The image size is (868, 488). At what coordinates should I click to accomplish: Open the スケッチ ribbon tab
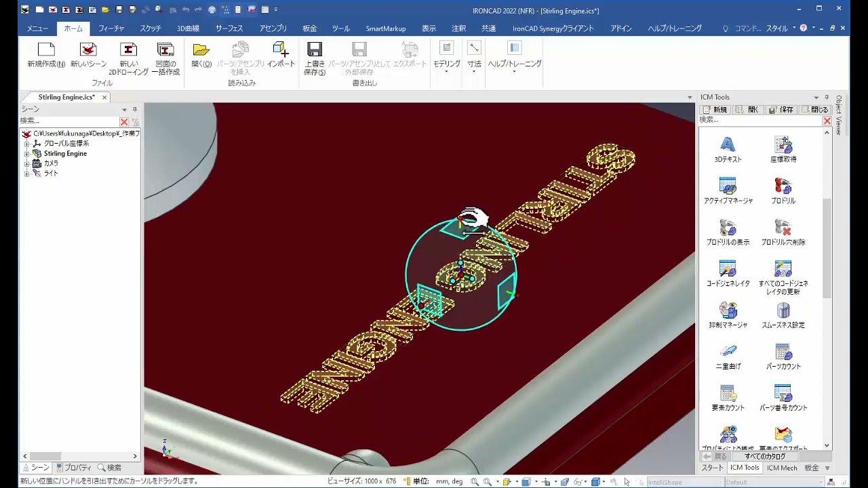point(151,28)
